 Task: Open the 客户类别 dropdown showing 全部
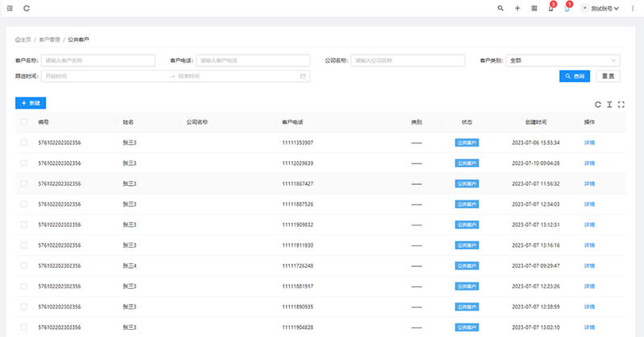563,60
